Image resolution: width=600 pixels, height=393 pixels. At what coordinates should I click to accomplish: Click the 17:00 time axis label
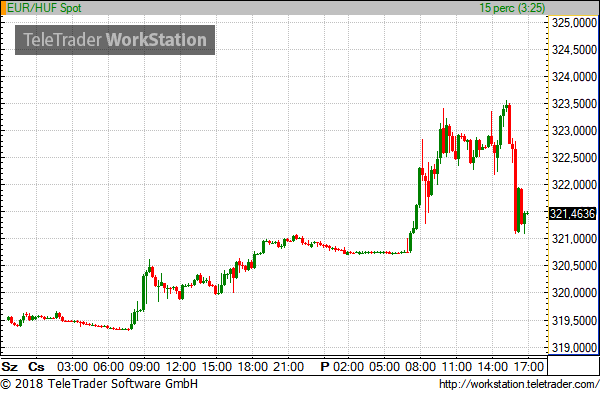click(528, 367)
